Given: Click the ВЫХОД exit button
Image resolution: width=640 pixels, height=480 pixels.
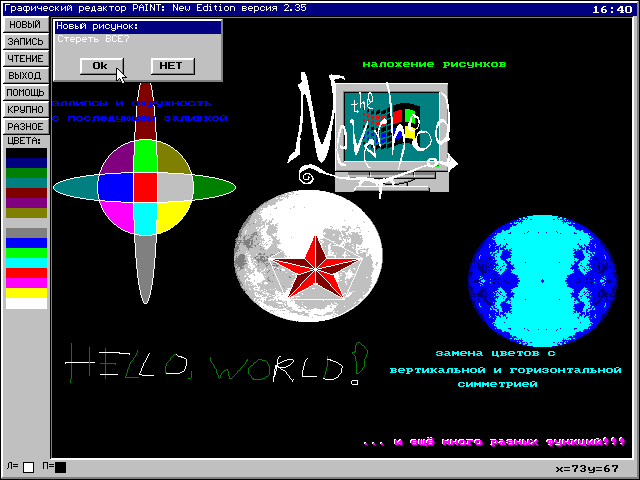Looking at the screenshot, I should pyautogui.click(x=25, y=75).
